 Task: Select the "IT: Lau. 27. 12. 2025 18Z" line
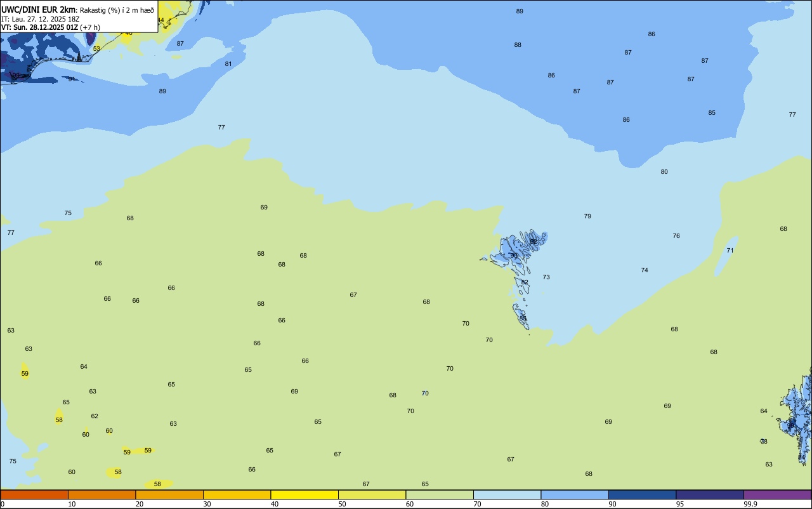coord(40,19)
